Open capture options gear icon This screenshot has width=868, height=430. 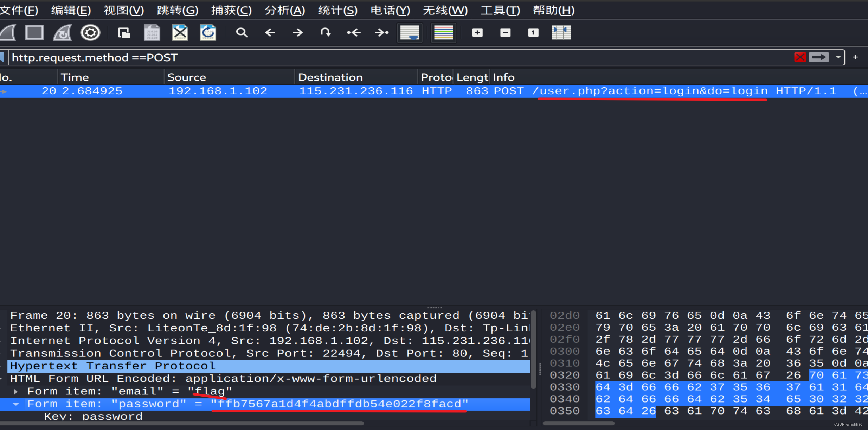[90, 33]
